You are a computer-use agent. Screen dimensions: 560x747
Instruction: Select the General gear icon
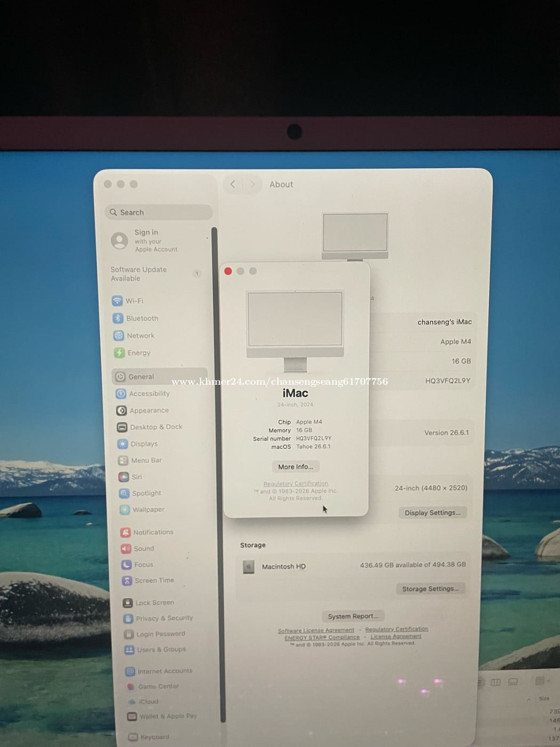pos(121,377)
